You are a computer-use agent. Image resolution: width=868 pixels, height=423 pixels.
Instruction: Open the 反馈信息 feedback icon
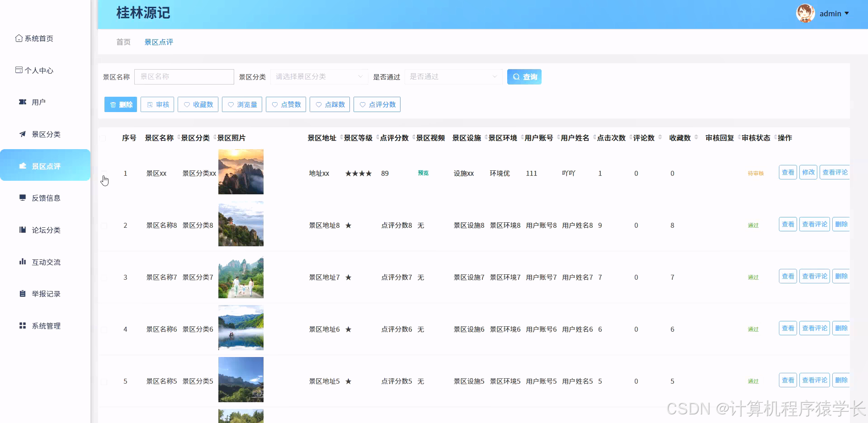[22, 197]
